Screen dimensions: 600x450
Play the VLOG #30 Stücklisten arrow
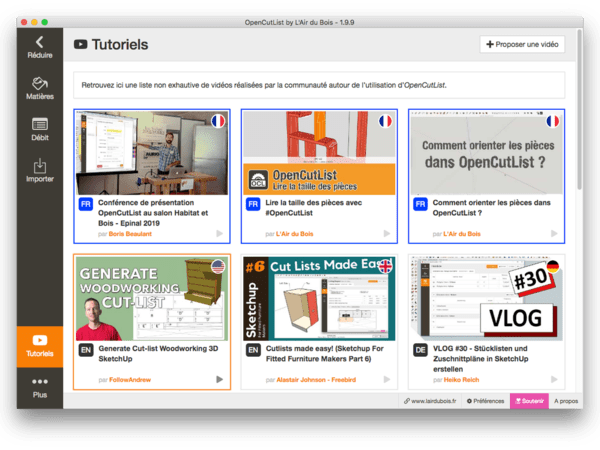(x=554, y=379)
